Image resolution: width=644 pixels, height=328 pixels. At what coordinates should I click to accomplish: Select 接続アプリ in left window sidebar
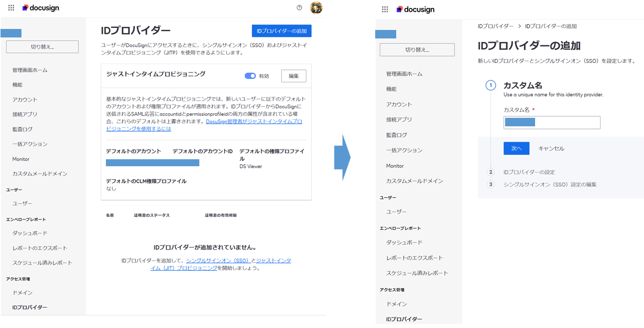[25, 114]
